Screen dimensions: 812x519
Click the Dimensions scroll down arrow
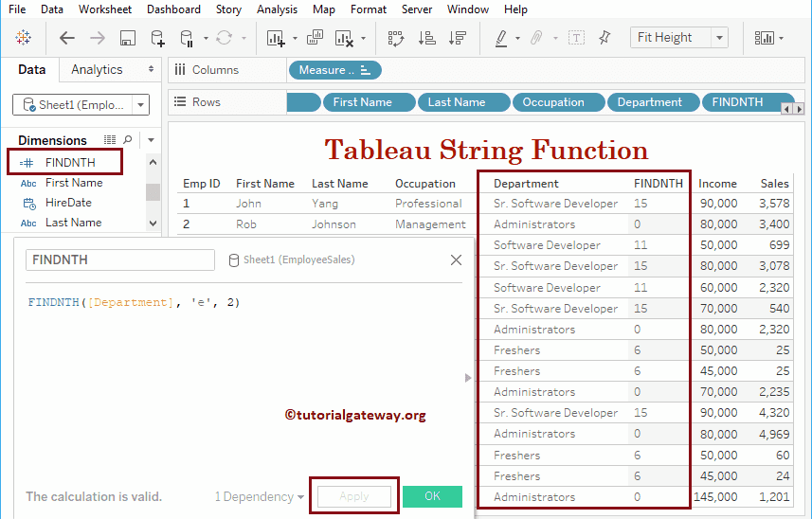pyautogui.click(x=153, y=223)
